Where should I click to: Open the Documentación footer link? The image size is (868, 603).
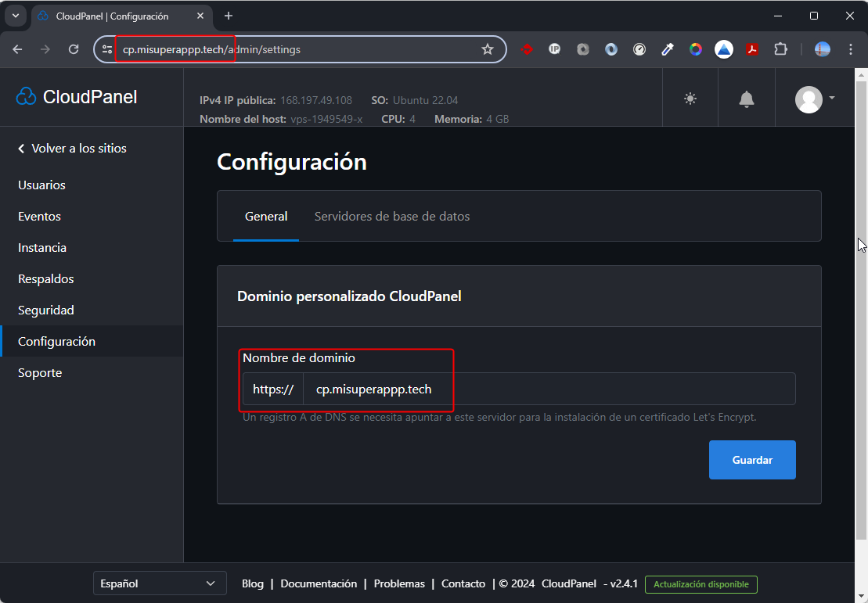pyautogui.click(x=319, y=583)
